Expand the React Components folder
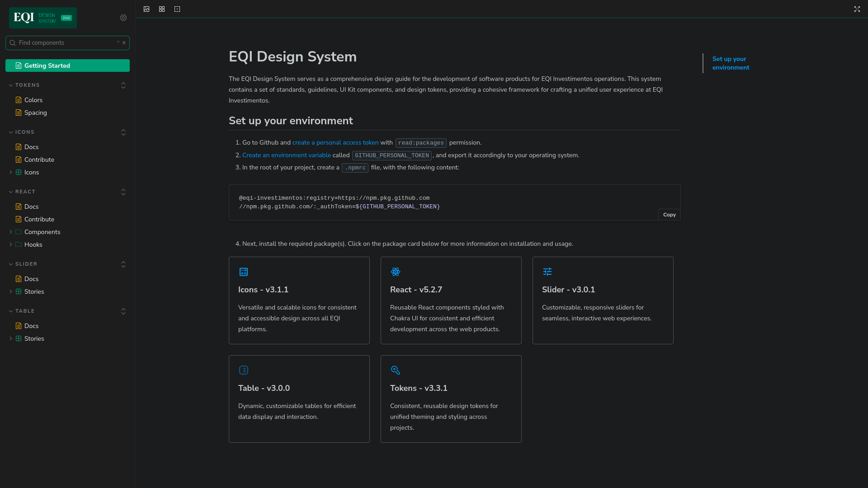The height and width of the screenshot is (488, 868). pyautogui.click(x=42, y=232)
